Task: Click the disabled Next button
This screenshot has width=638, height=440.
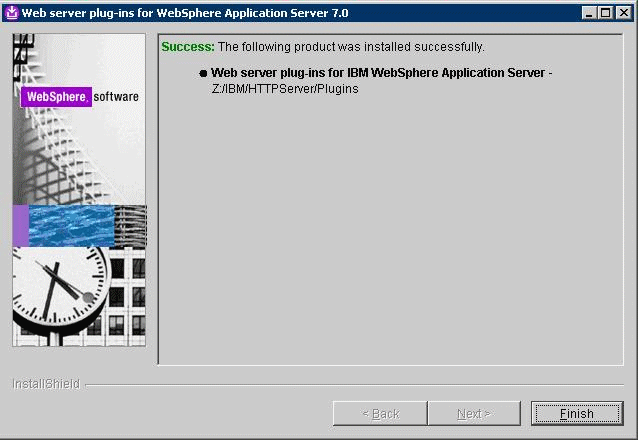Action: click(474, 414)
